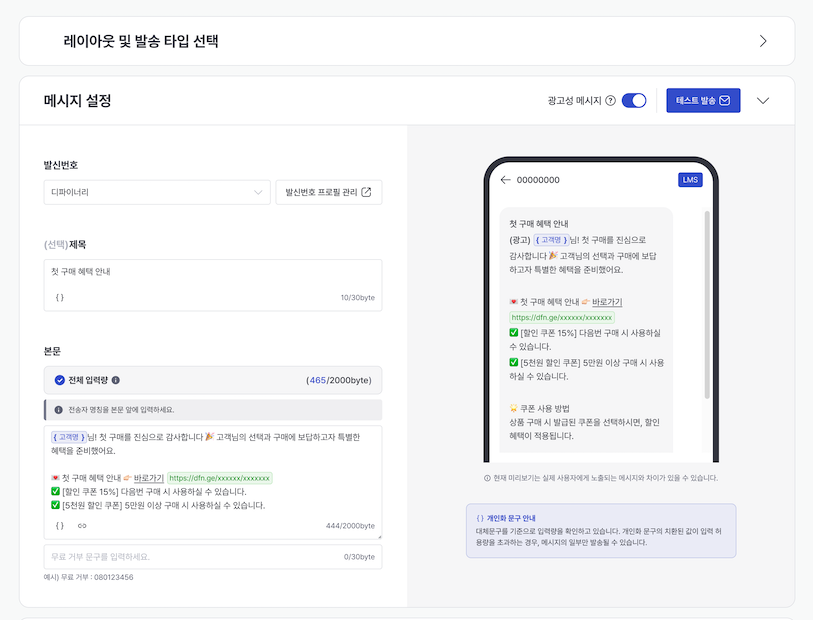
Task: Open 발신번호 프로필 관리 link button
Action: click(329, 192)
